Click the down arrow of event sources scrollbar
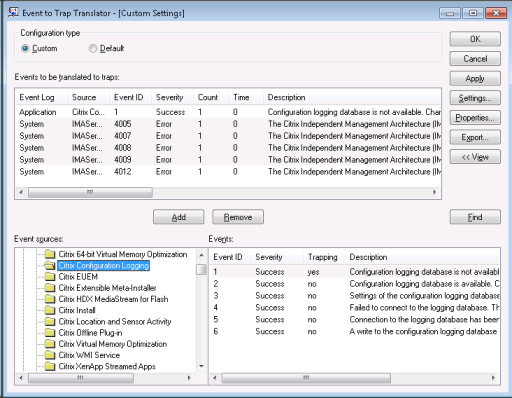This screenshot has height=398, width=512. pyautogui.click(x=201, y=366)
